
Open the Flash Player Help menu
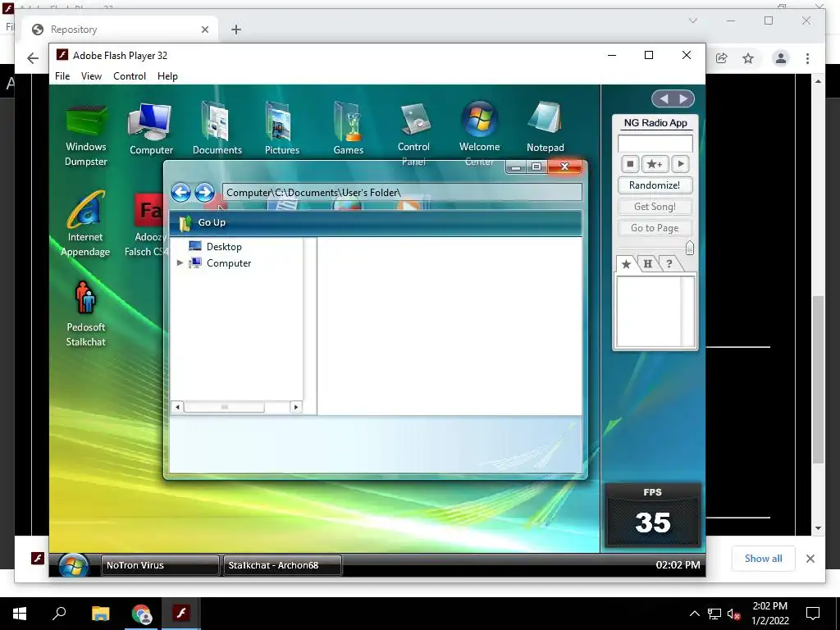[x=167, y=76]
